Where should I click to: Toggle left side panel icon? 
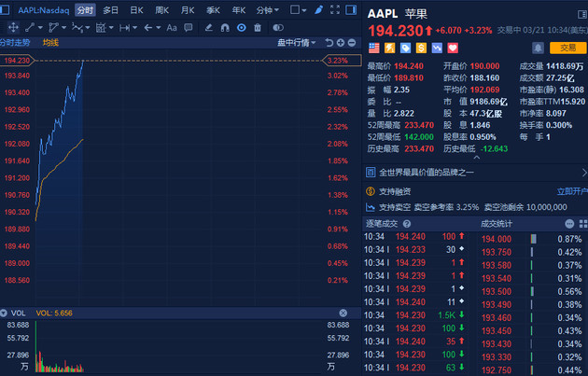coord(5,9)
